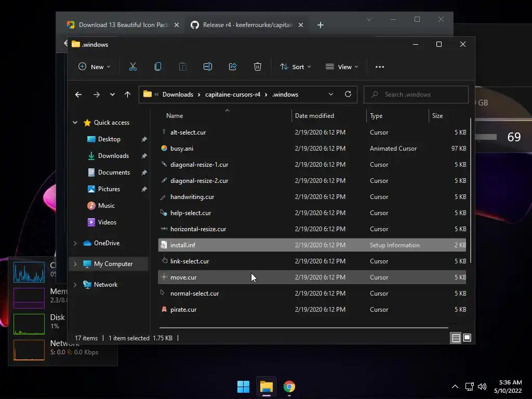532x399 pixels.
Task: Click the network tray icon
Action: 469,387
